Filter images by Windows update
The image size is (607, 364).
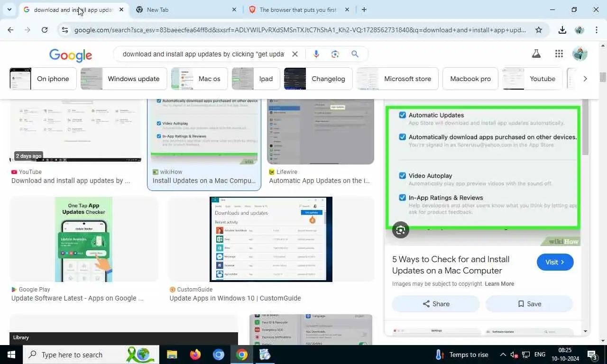pos(123,79)
